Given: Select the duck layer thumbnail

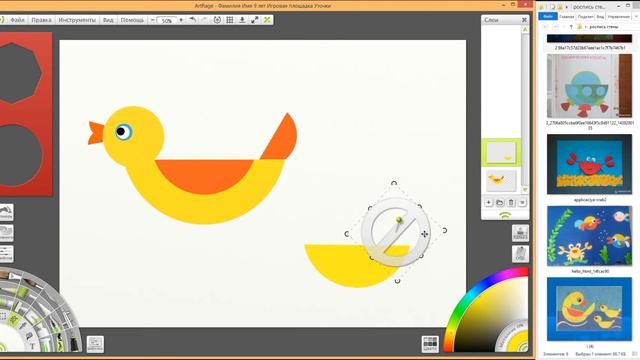Looking at the screenshot, I should (x=501, y=180).
